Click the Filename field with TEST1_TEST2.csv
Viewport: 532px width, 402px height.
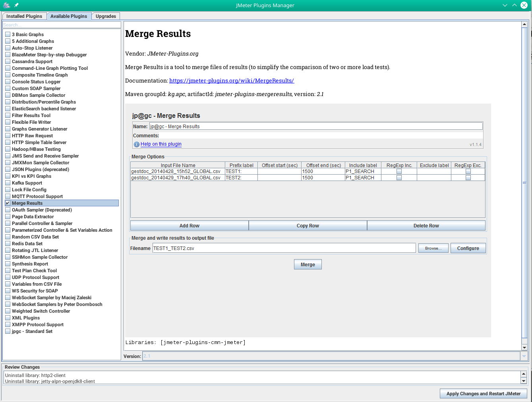tap(284, 248)
